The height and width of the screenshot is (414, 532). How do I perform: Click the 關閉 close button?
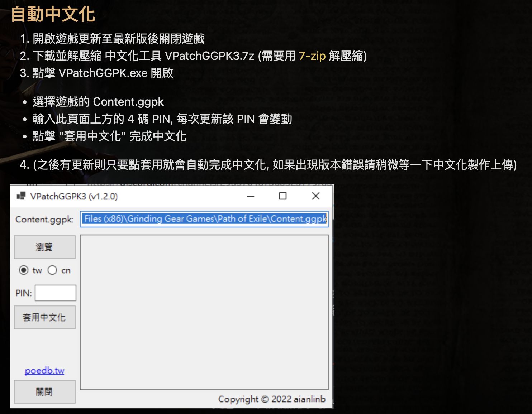[44, 391]
